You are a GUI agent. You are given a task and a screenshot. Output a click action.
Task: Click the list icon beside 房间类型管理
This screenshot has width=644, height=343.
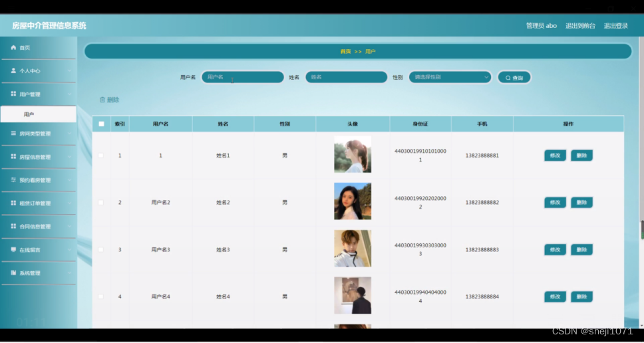(13, 134)
